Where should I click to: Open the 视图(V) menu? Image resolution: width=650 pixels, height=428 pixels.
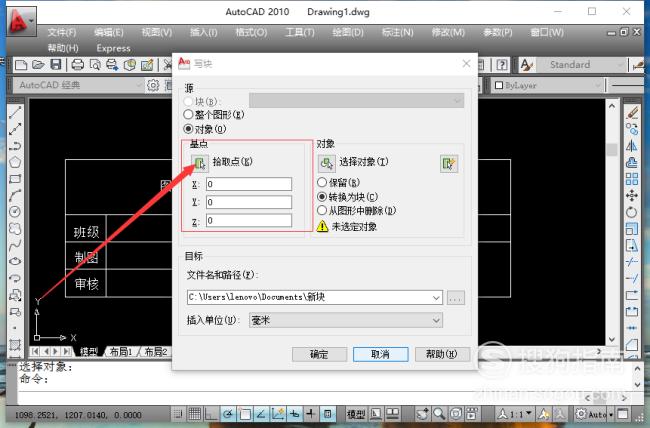click(157, 32)
